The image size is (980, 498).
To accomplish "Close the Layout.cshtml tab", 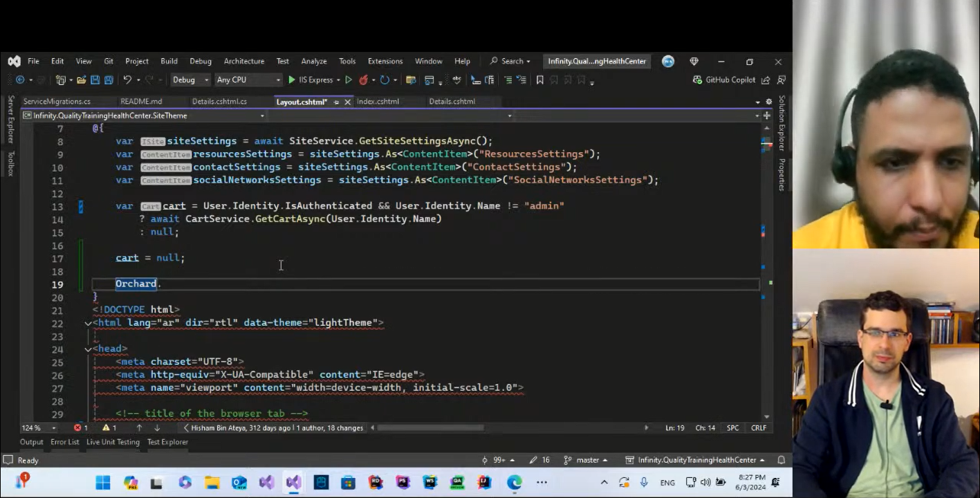I will pos(347,102).
